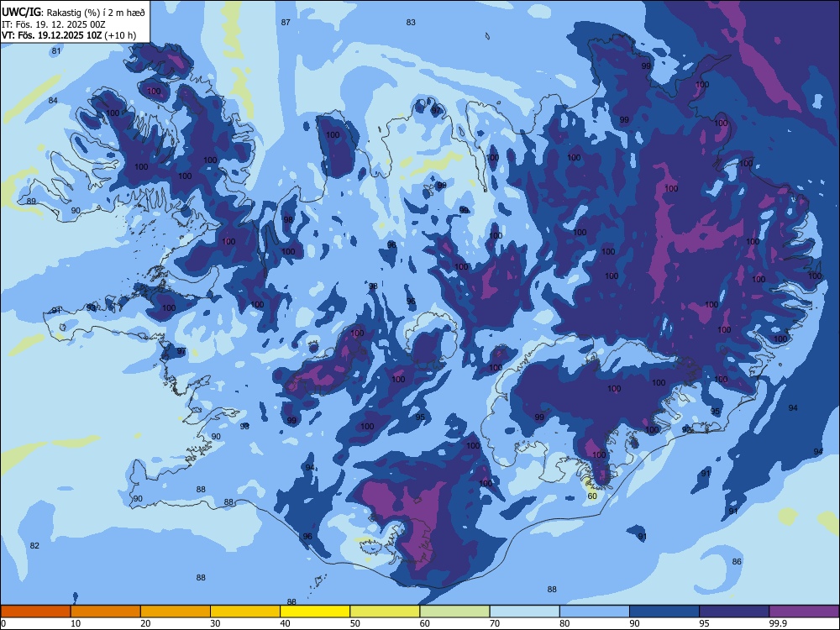The width and height of the screenshot is (840, 630).
Task: Click the 0–10% dark orange legend swatch
Action: [35, 612]
